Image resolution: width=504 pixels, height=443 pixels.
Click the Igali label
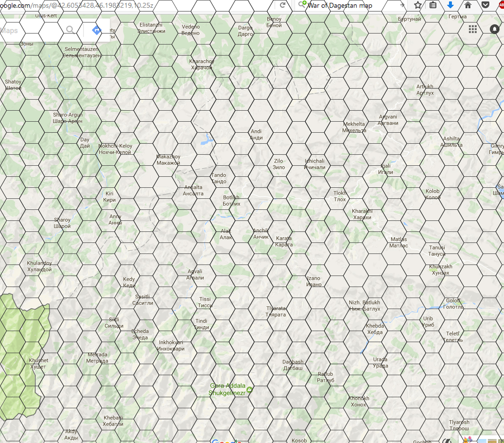click(x=385, y=169)
